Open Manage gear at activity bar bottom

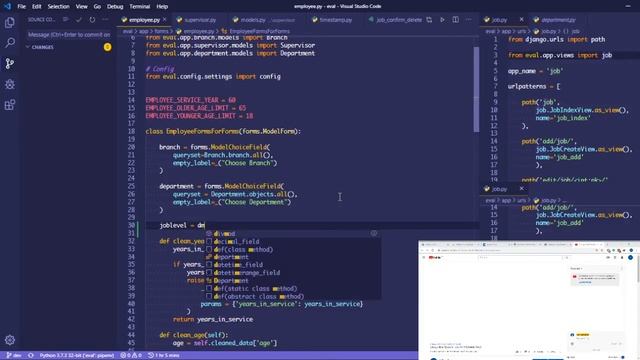pos(10,340)
